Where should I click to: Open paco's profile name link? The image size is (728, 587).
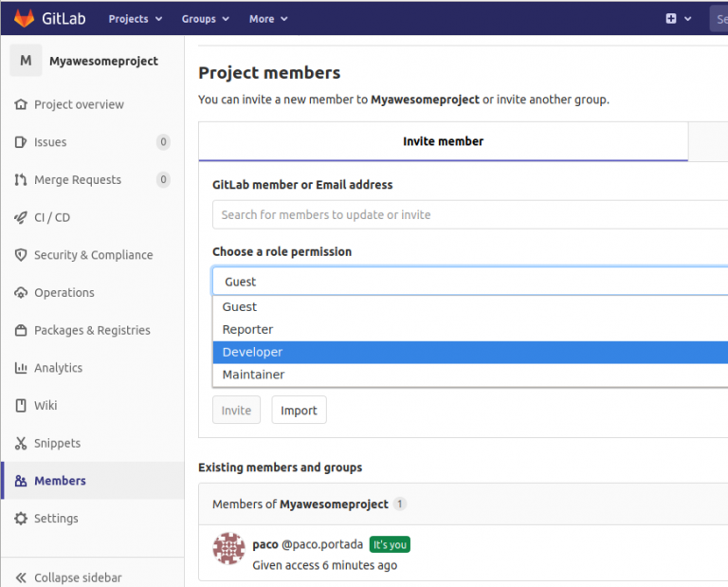265,544
